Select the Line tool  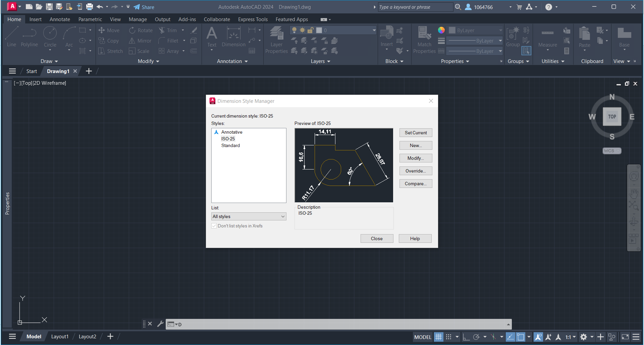11,37
